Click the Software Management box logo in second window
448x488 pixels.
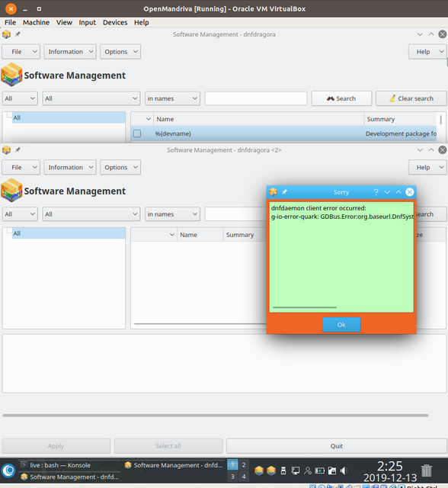click(11, 190)
